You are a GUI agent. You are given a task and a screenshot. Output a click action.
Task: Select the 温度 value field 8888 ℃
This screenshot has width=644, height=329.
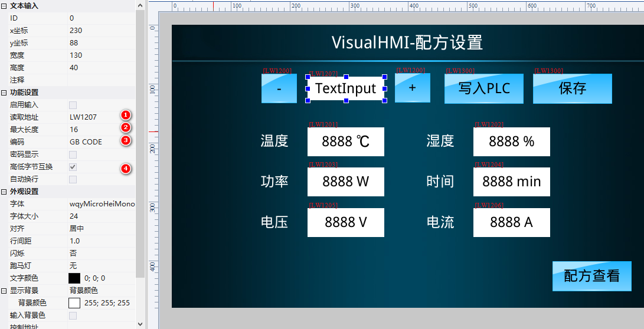tap(345, 142)
